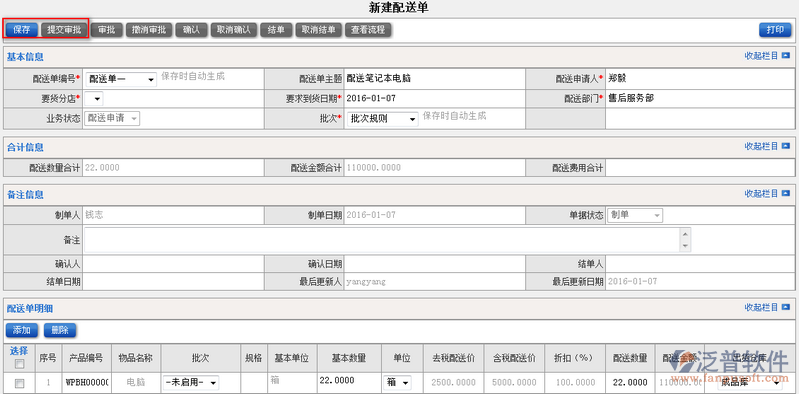Viewport: 799px width, 394px height.
Task: Open the 单位 箱 dropdown in row
Action: coord(397,382)
